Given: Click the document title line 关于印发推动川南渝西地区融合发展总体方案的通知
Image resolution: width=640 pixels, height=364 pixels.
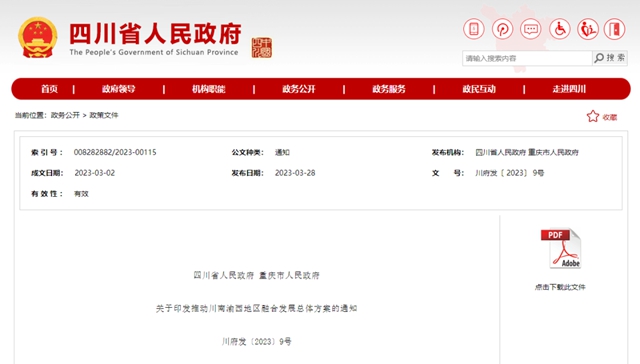Looking at the screenshot, I should click(256, 309).
